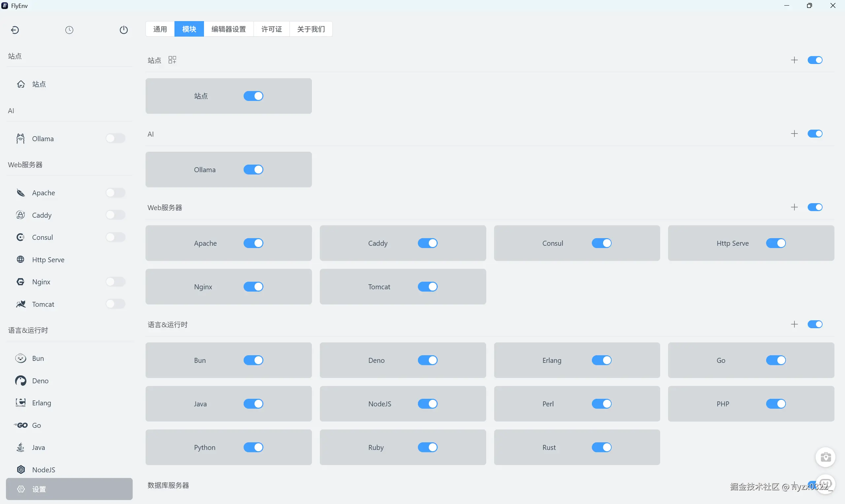Click plus icon in 语言&运行时 section header
Image resolution: width=845 pixels, height=504 pixels.
pyautogui.click(x=794, y=324)
